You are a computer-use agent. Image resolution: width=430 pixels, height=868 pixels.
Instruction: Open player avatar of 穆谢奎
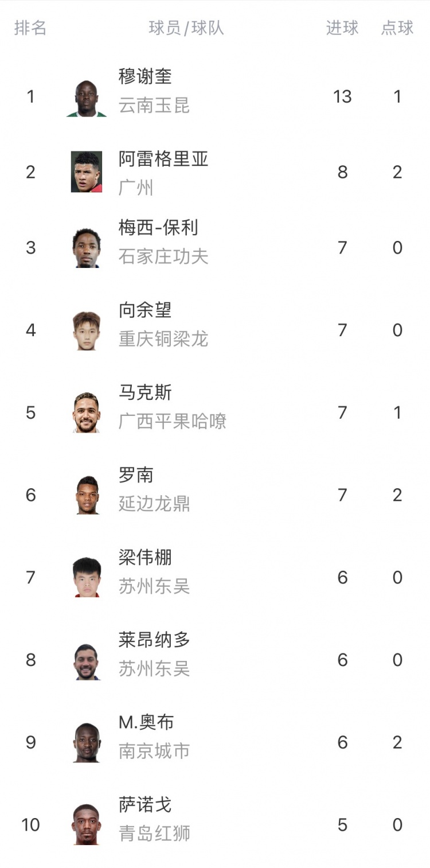87,97
